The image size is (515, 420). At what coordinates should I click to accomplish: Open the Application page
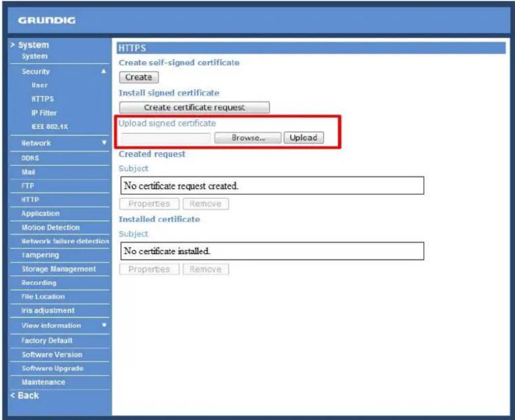40,213
